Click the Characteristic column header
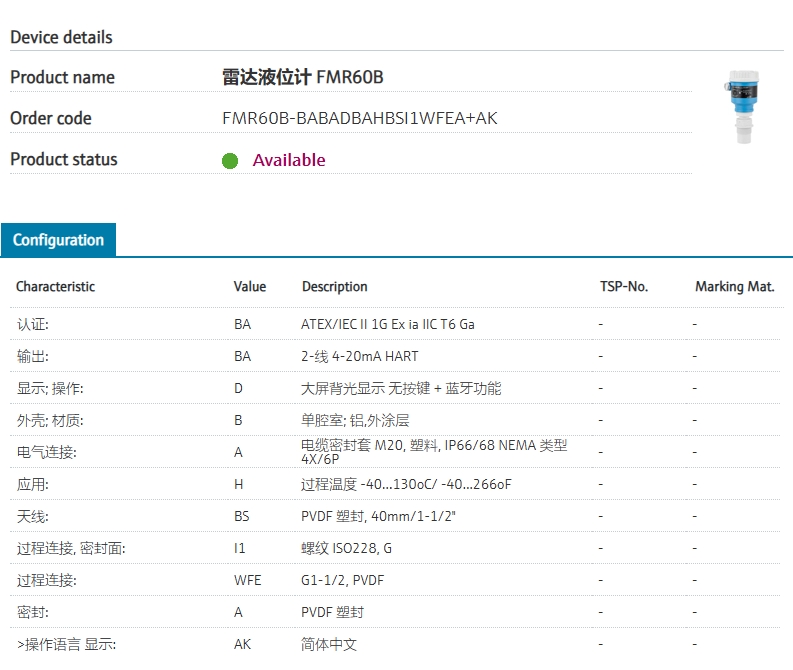The height and width of the screenshot is (670, 793). 56,287
